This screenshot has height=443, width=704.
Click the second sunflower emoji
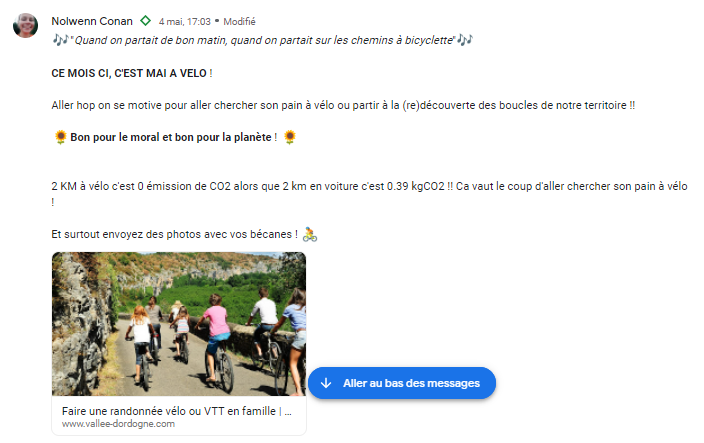pyautogui.click(x=290, y=137)
